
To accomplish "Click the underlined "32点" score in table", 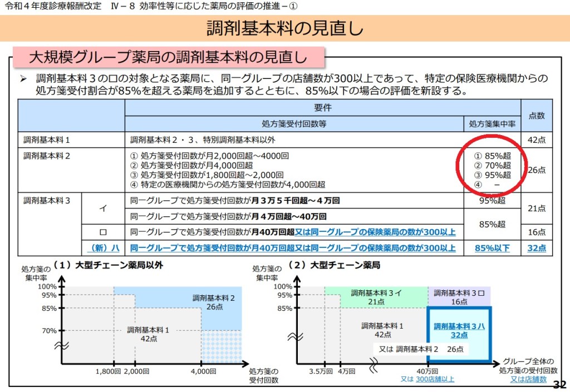I will coord(537,248).
